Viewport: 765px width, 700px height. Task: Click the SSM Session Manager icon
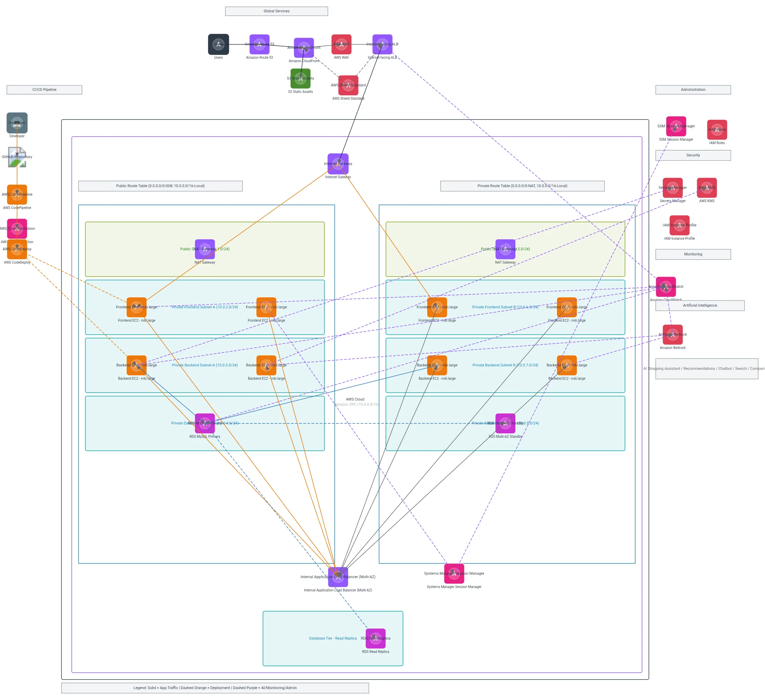(x=676, y=126)
